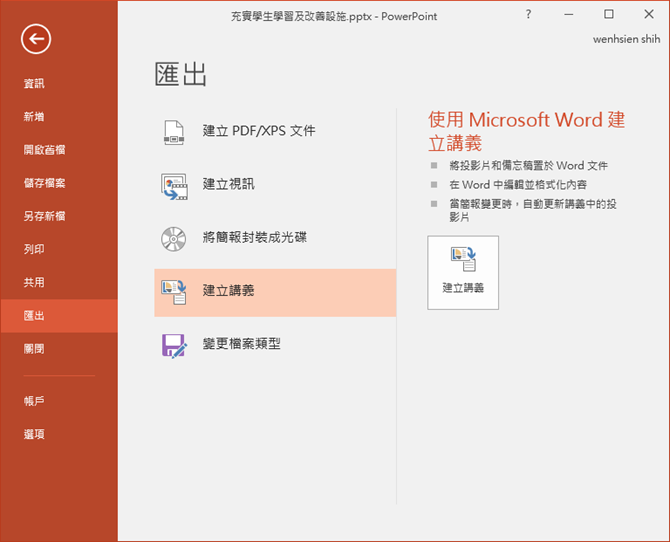This screenshot has height=542, width=670.
Task: Click the large 建立講義 button
Action: [463, 272]
